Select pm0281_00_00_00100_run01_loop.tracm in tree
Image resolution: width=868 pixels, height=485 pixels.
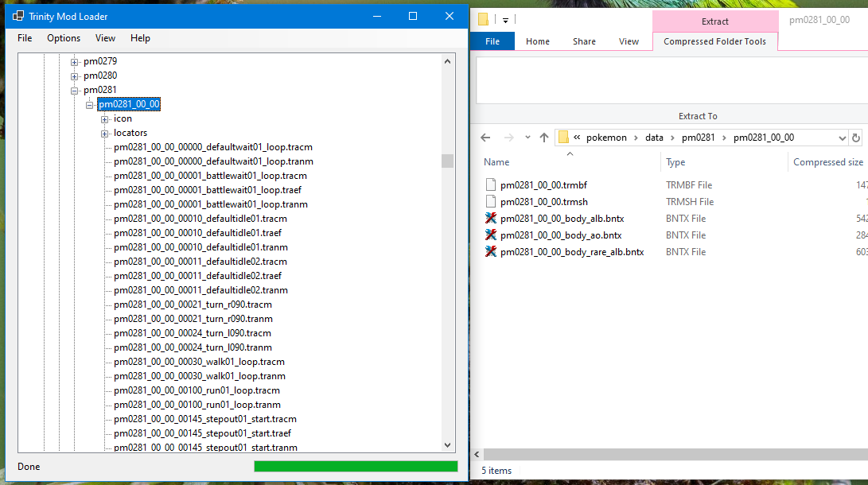197,390
